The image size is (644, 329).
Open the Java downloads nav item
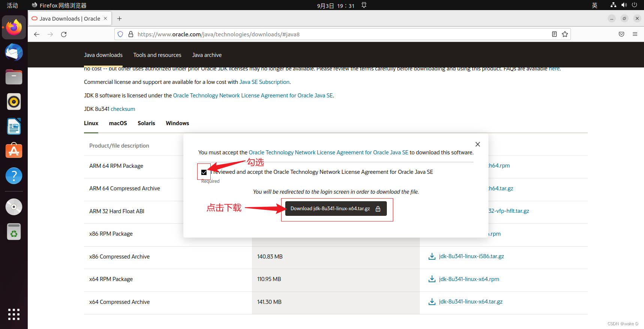103,55
